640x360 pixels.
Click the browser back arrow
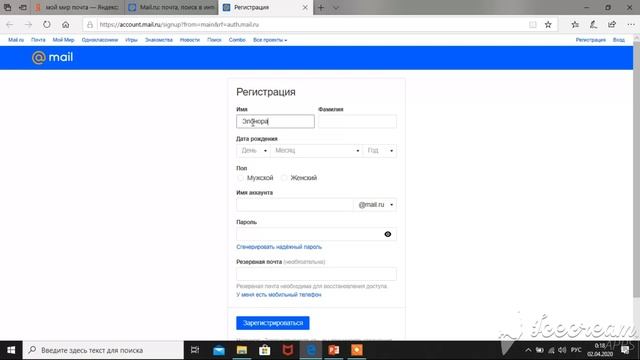coord(9,24)
